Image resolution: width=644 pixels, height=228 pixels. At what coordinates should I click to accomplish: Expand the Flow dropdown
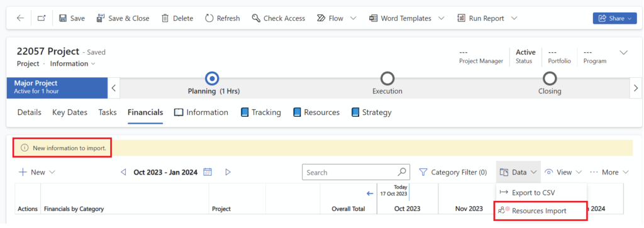(x=353, y=18)
